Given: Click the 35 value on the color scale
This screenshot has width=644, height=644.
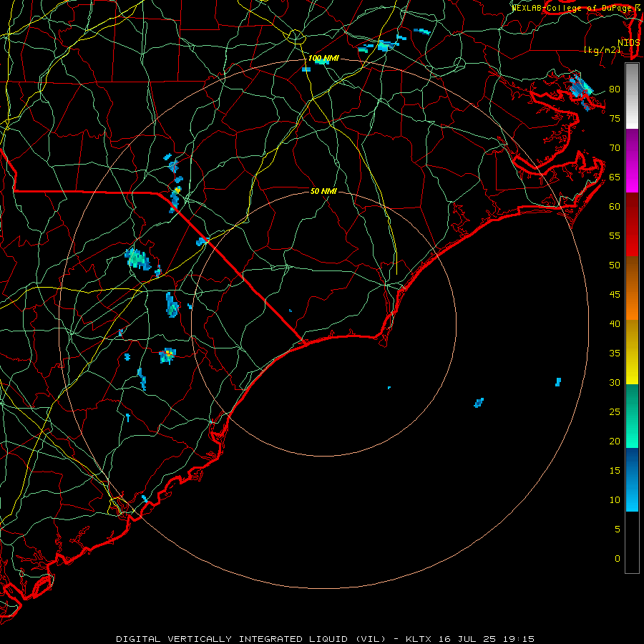Looking at the screenshot, I should click(615, 353).
